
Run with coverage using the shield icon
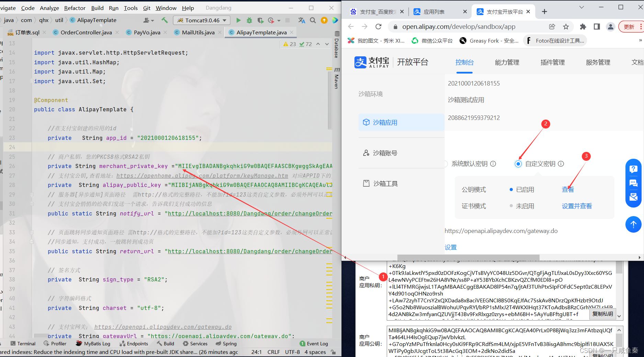(x=260, y=20)
